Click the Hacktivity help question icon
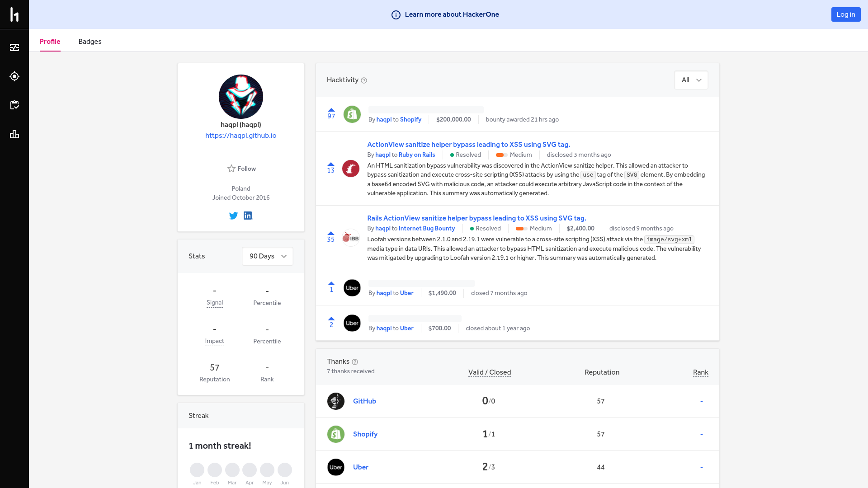868x488 pixels. point(364,80)
